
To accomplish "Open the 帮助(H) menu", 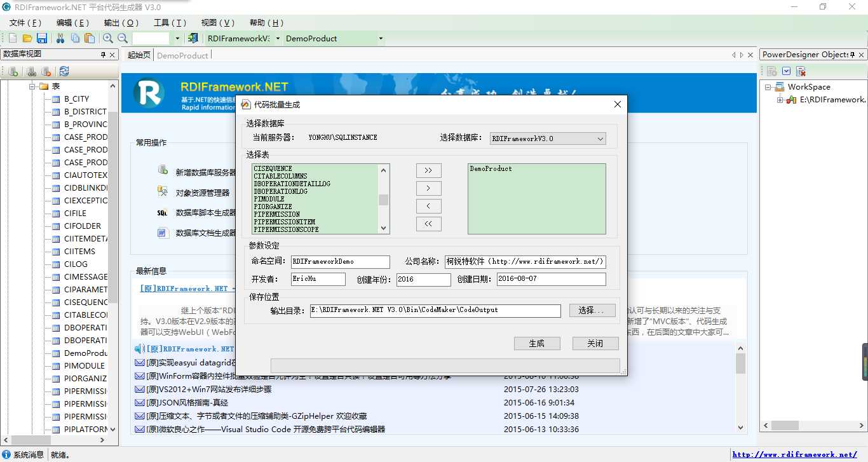I will [266, 22].
